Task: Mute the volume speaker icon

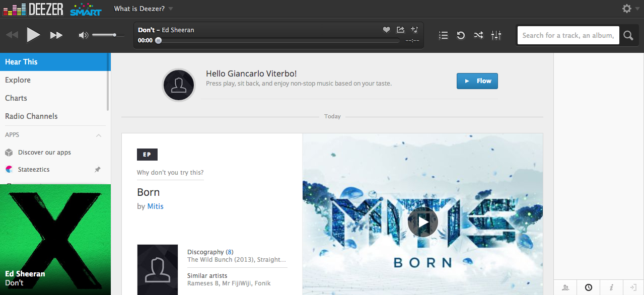Action: coord(83,35)
